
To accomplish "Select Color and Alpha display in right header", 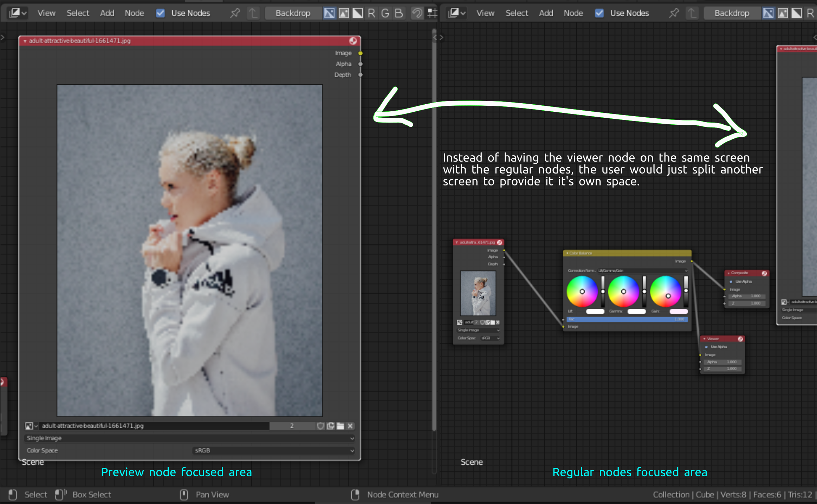I will [x=768, y=13].
